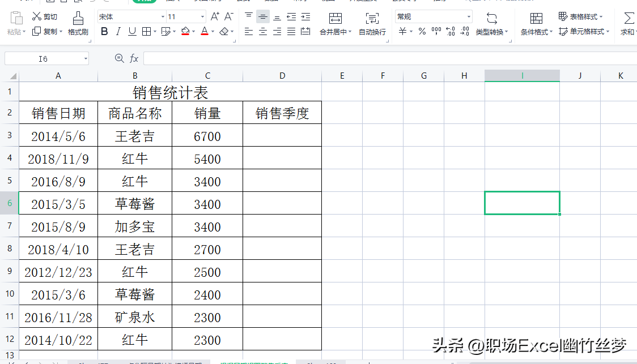
Task: Increase font size with A+ icon
Action: coord(215,16)
